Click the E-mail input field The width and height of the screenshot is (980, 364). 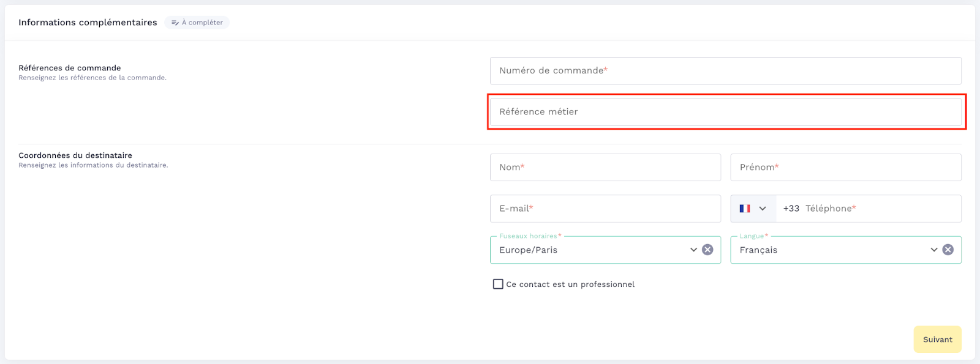(x=605, y=209)
